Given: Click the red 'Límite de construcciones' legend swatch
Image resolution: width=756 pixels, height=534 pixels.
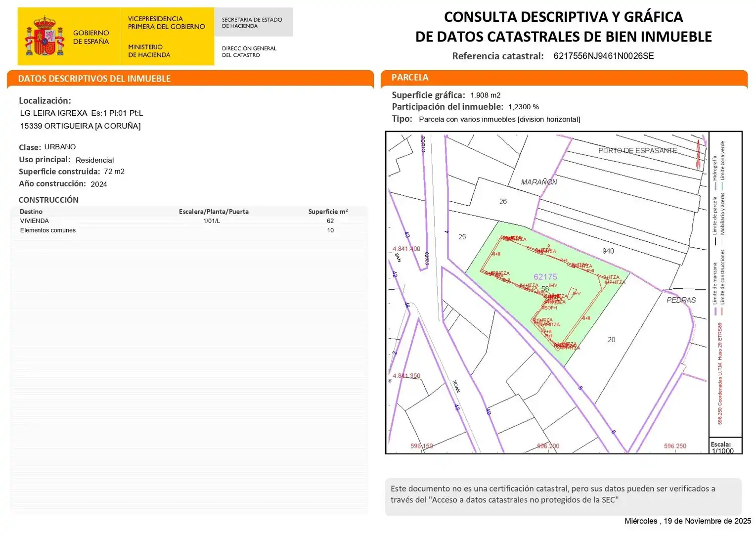Looking at the screenshot, I should (x=722, y=311).
